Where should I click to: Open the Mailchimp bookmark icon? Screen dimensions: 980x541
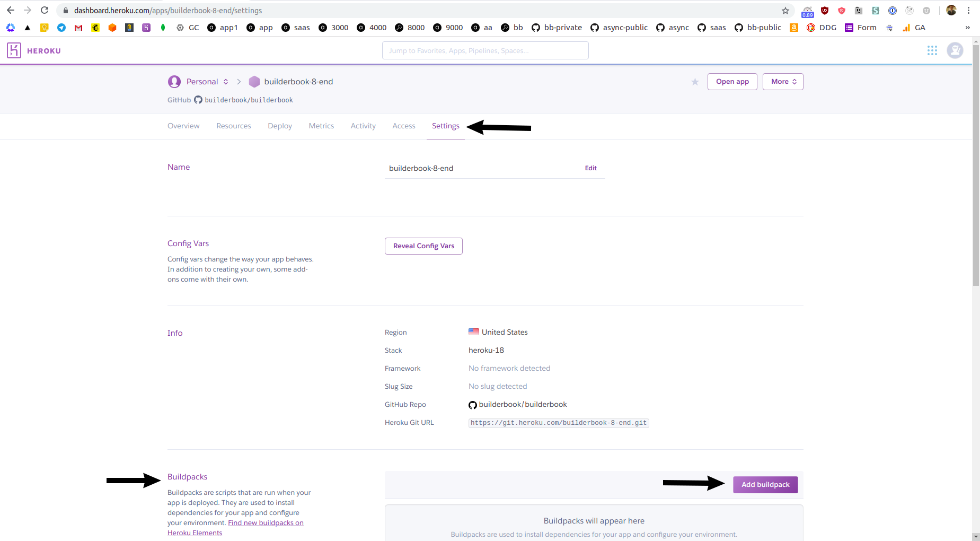[95, 28]
